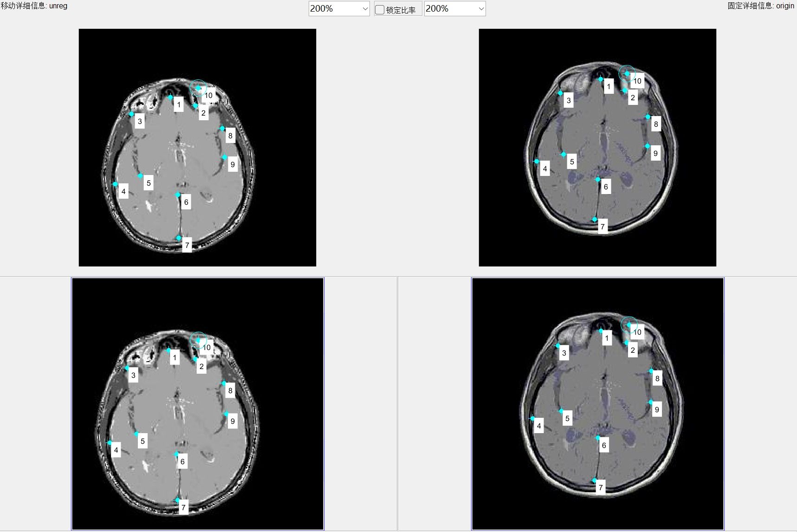The height and width of the screenshot is (532, 797).
Task: Pick circled point 10 in origin overview panel
Action: (x=629, y=324)
